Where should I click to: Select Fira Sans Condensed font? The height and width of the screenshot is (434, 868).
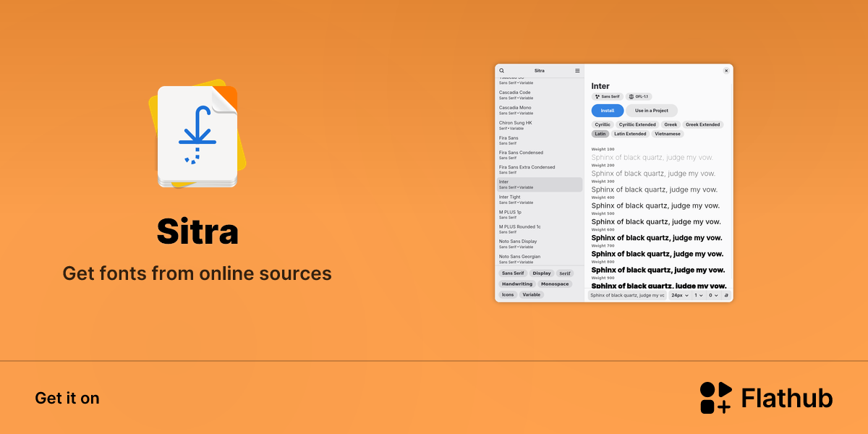tap(540, 155)
